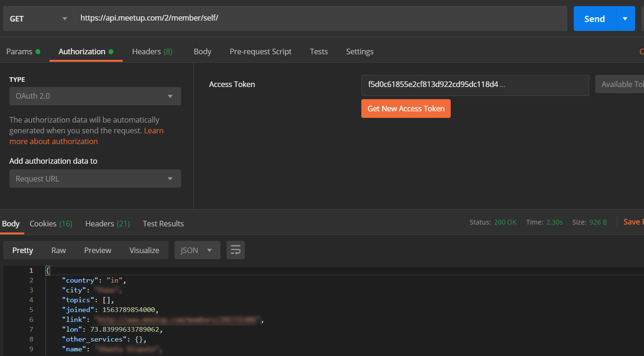Switch to Visualize view
644x356 pixels.
tap(144, 250)
